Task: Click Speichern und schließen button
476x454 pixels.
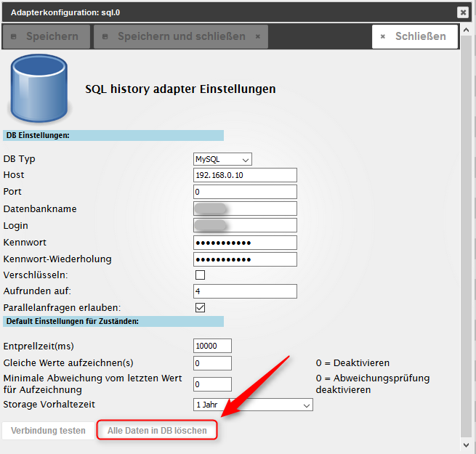Action: coord(181,36)
